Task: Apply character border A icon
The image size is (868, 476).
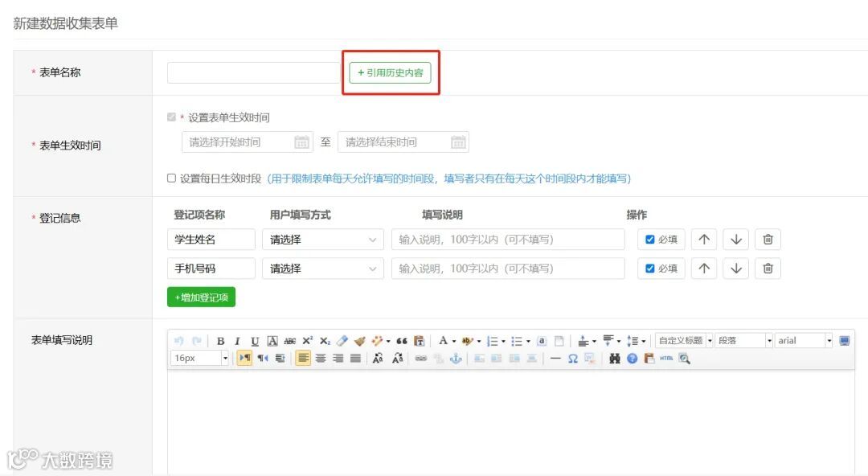Action: click(272, 341)
